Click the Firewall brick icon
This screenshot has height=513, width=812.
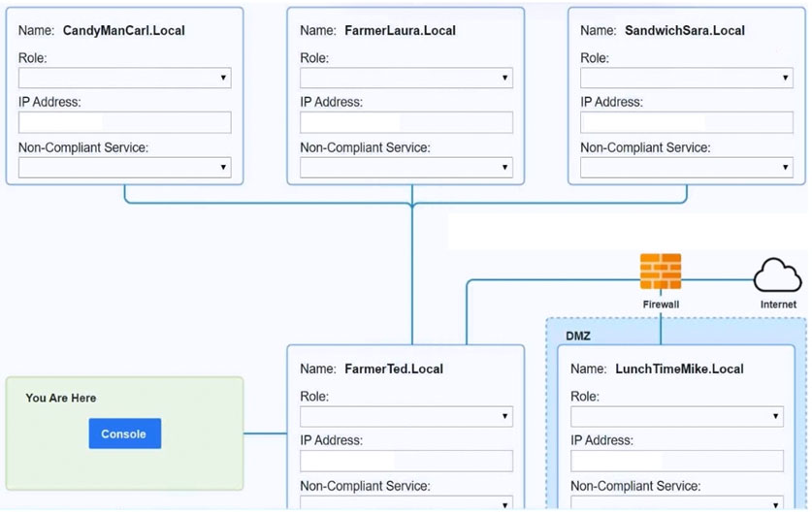[660, 272]
